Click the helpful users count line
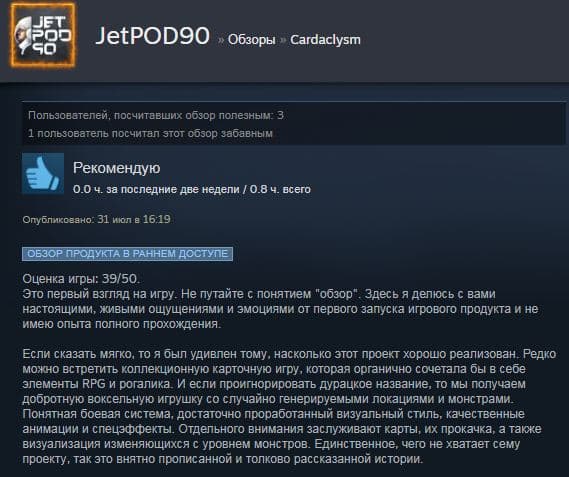This screenshot has height=477, width=569. 156,115
